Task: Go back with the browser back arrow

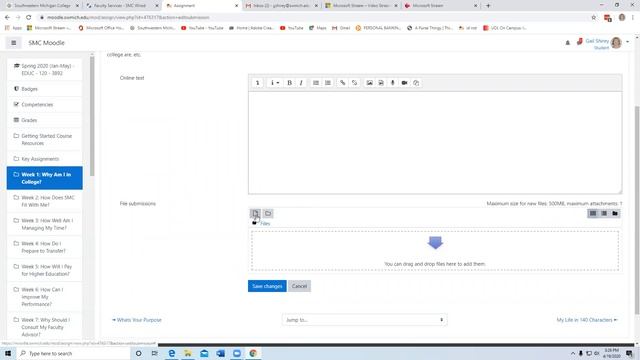Action: pyautogui.click(x=7, y=18)
